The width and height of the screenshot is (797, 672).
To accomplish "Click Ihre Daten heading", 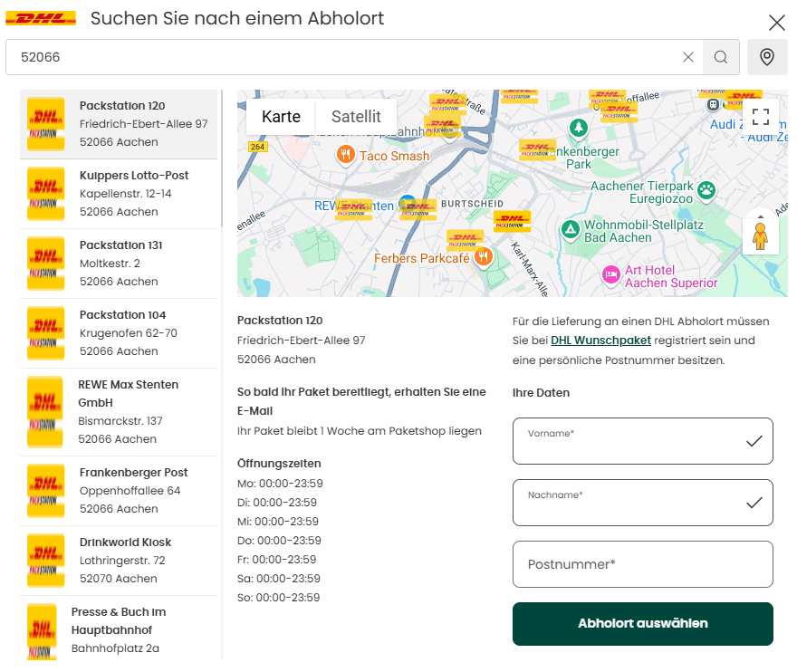I will click(541, 393).
